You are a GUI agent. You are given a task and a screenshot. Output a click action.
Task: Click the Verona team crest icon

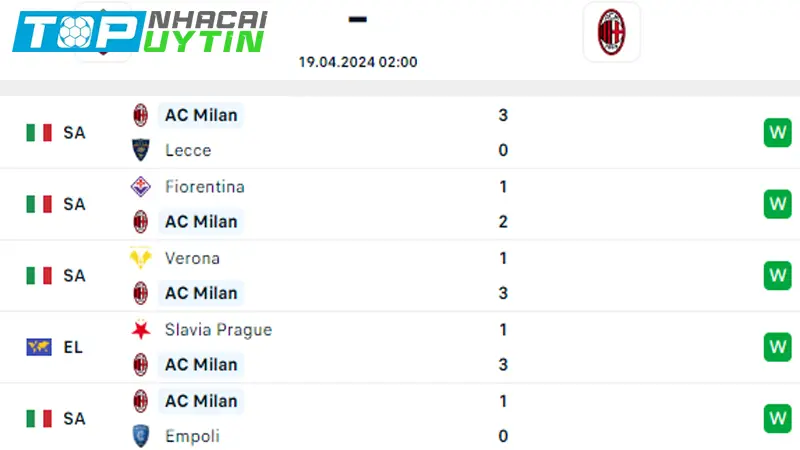(140, 258)
